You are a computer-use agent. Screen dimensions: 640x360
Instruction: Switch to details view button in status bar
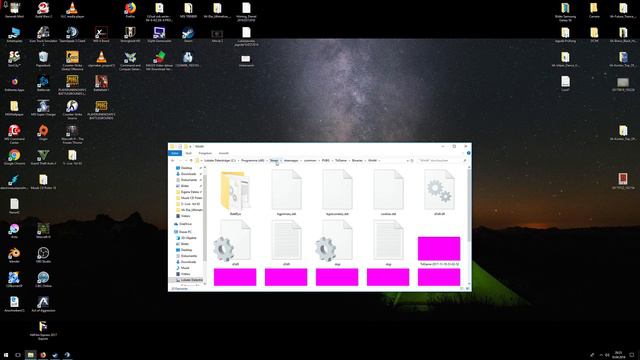click(462, 289)
